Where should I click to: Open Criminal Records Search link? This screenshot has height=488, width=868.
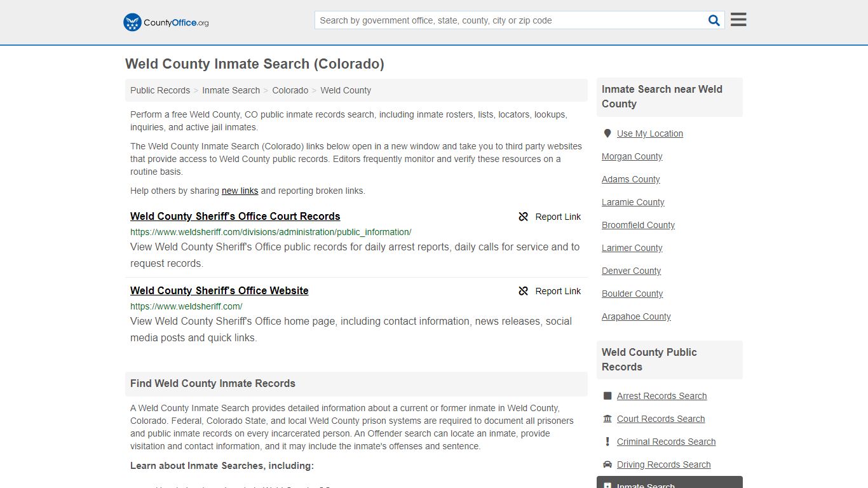pos(666,442)
